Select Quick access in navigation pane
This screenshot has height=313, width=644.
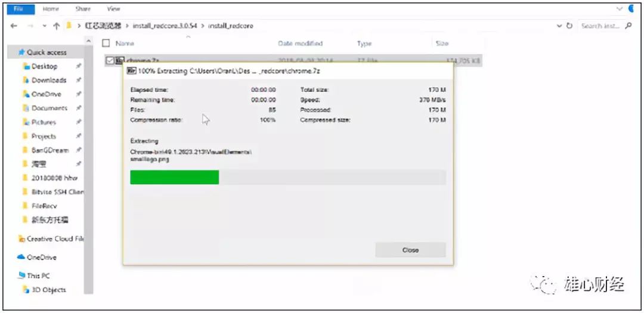[47, 52]
